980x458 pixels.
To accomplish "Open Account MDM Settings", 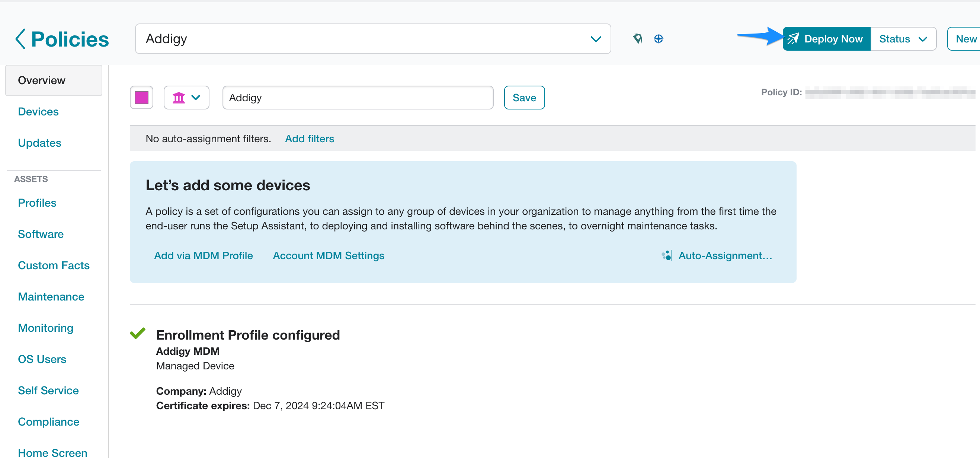I will tap(328, 255).
